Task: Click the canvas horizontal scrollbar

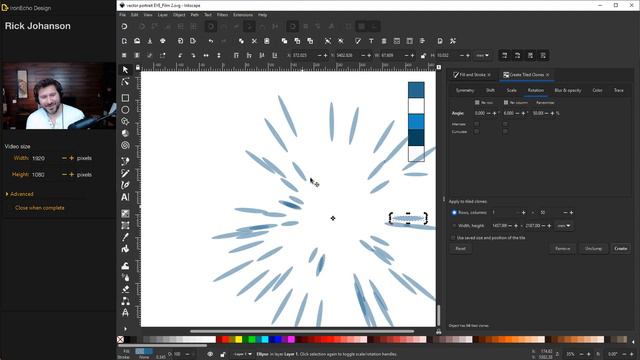Action: 302,331
